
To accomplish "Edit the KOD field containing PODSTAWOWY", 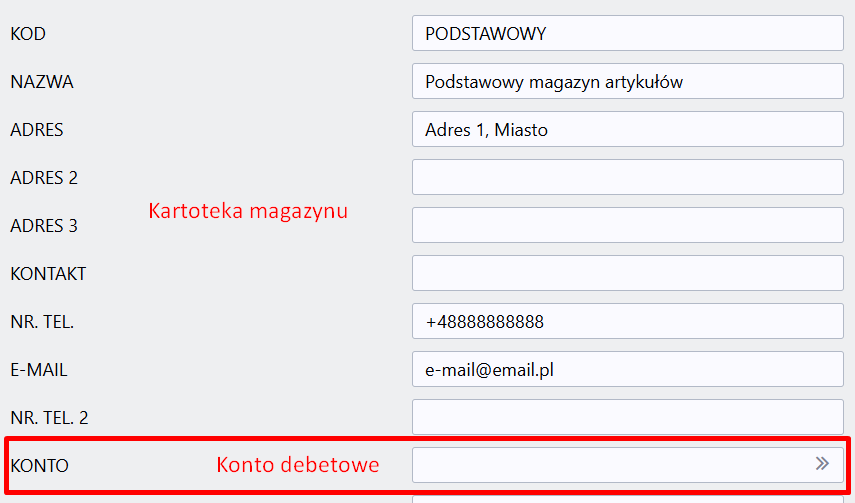I will (x=628, y=33).
